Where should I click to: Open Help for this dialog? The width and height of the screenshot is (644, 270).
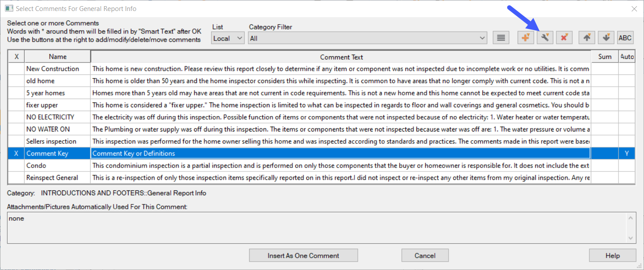coord(612,255)
